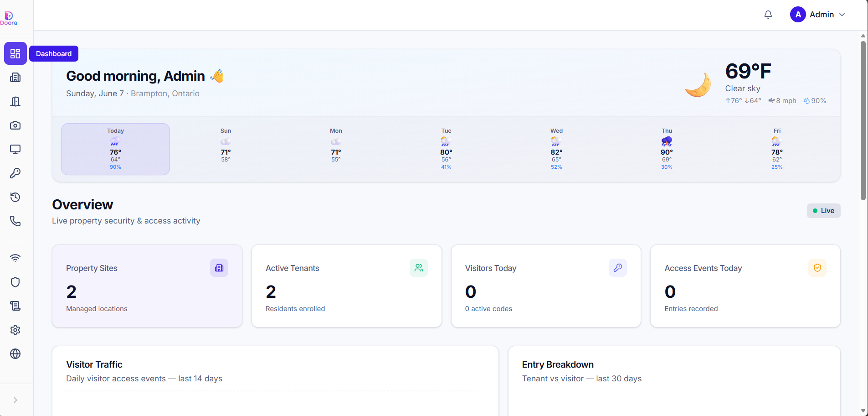
Task: Click the Brampton, Ontario location text
Action: (165, 94)
